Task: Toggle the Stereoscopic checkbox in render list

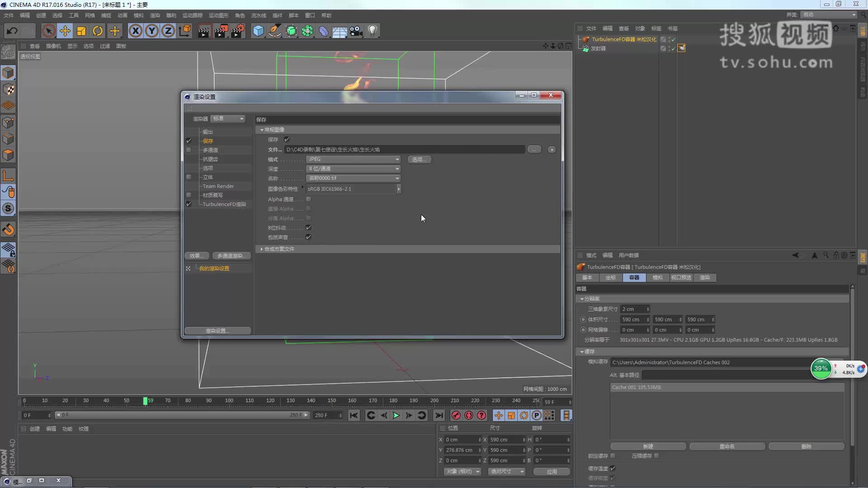Action: pos(189,177)
